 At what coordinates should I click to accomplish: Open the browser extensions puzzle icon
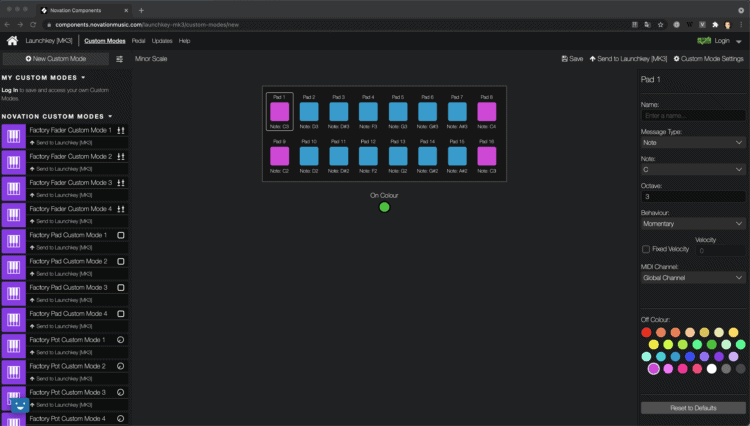[715, 24]
